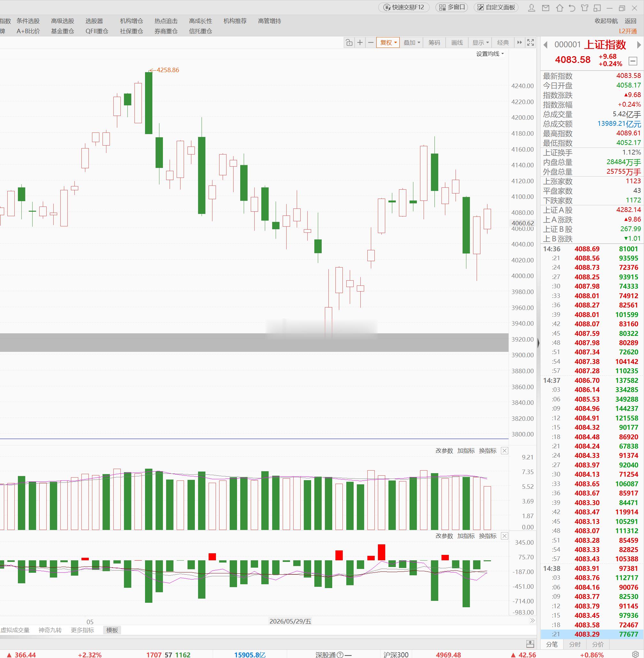644x658 pixels.
Task: Close the lower indicator panel
Action: pyautogui.click(x=504, y=536)
